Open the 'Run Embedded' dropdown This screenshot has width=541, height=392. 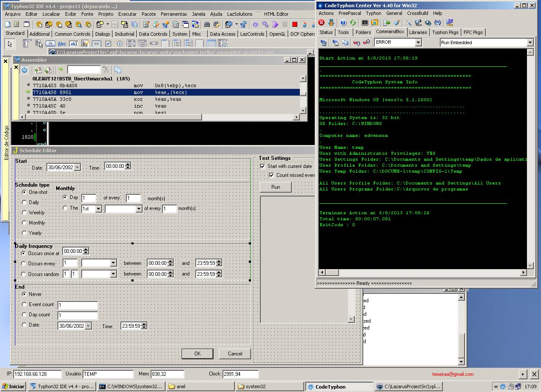[530, 43]
